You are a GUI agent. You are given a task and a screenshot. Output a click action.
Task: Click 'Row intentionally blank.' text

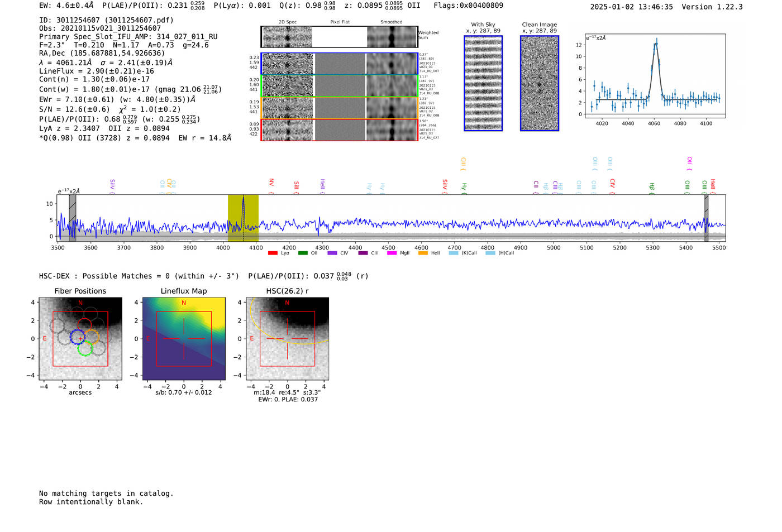(91, 502)
